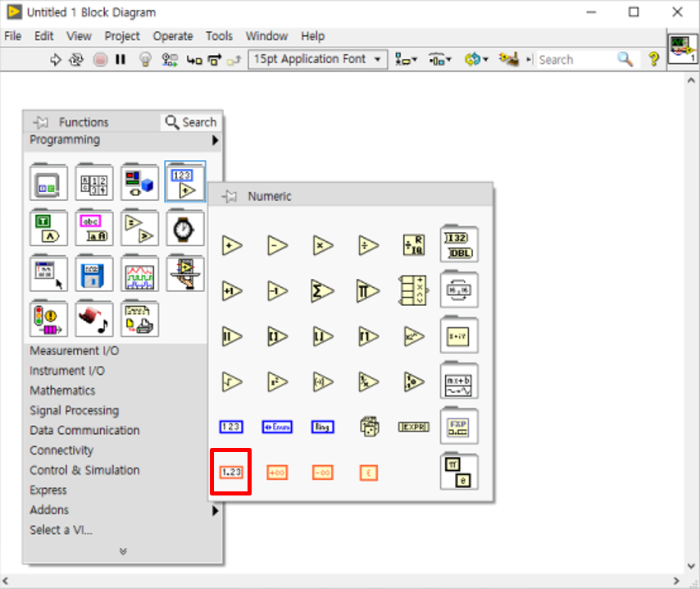Click the Functions palette Search button
Viewport: 700px width, 589px height.
click(191, 122)
